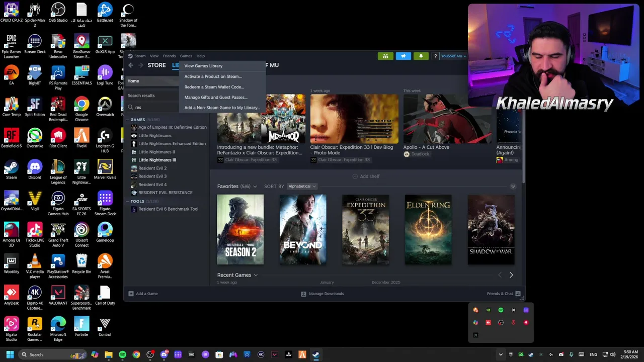644x362 pixels.
Task: Click Add shelf button text
Action: pyautogui.click(x=370, y=176)
